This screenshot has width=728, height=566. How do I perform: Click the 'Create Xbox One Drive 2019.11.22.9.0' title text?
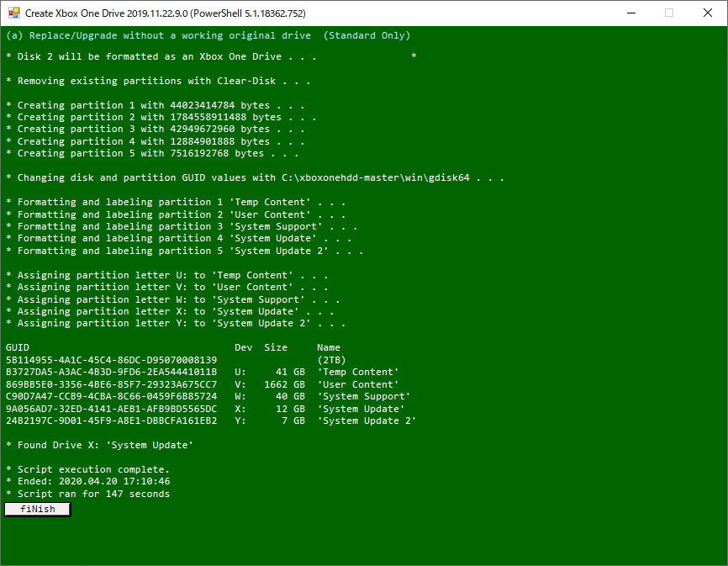(166, 13)
